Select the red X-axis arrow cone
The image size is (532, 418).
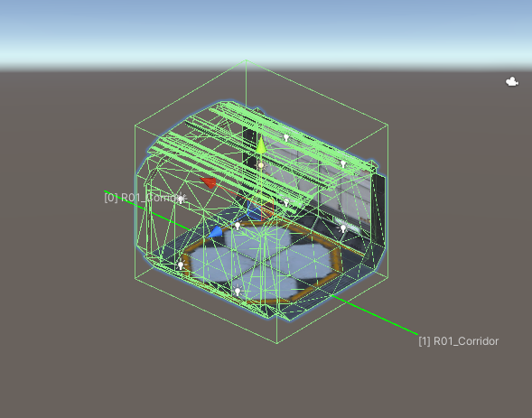(x=209, y=182)
